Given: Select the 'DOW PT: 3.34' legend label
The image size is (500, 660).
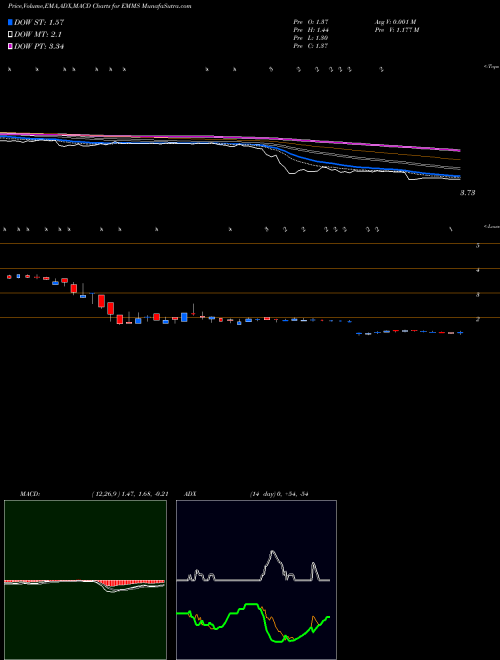Looking at the screenshot, I should [39, 47].
